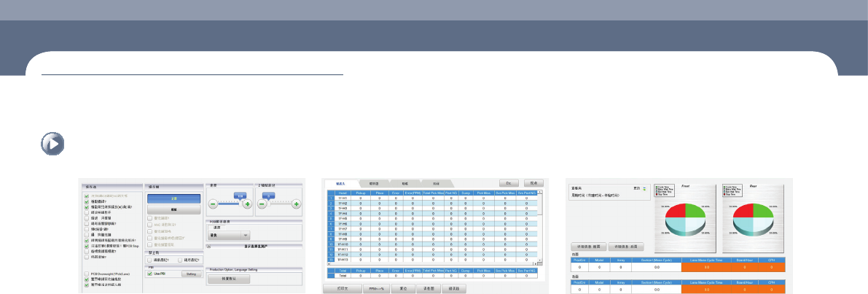This screenshot has width=868, height=294.
Task: Click the Place column header in the upper table
Action: point(380,193)
